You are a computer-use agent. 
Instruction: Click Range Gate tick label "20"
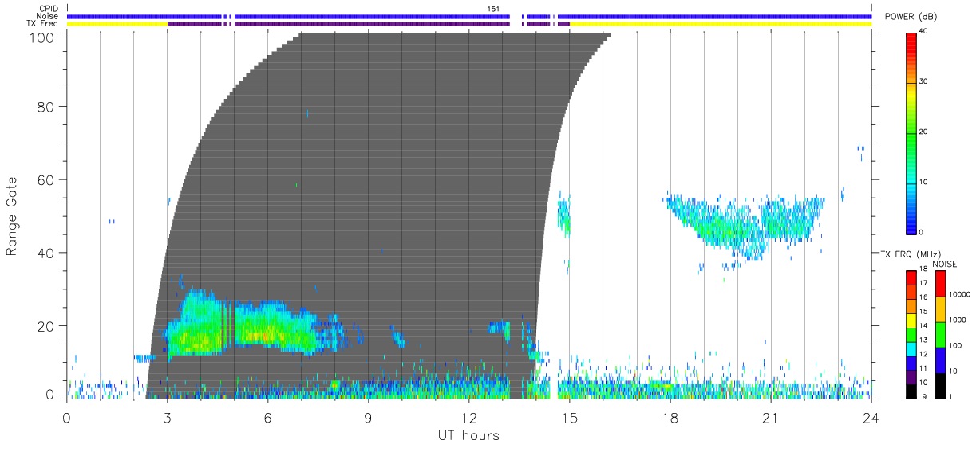(x=47, y=326)
